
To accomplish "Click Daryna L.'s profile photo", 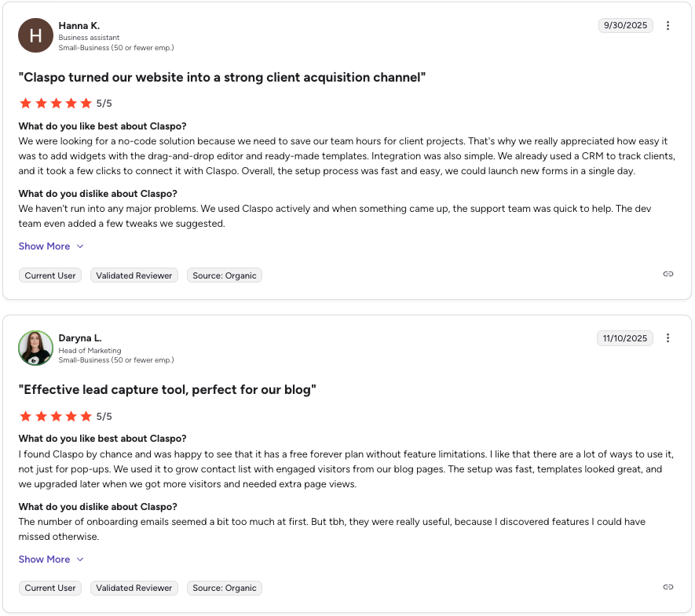I will click(x=35, y=348).
